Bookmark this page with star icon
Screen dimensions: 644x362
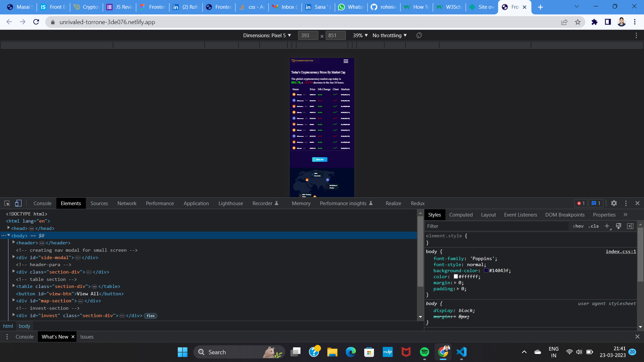pyautogui.click(x=578, y=22)
